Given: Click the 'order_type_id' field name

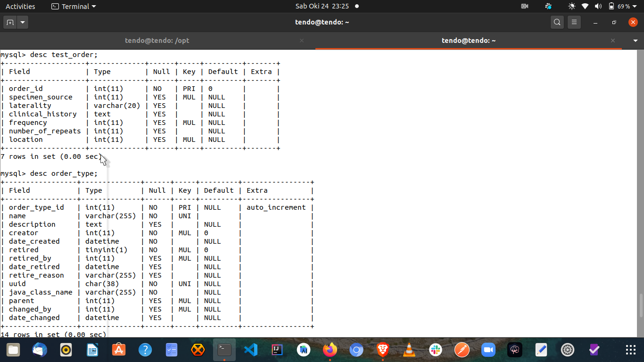Looking at the screenshot, I should click(36, 207).
